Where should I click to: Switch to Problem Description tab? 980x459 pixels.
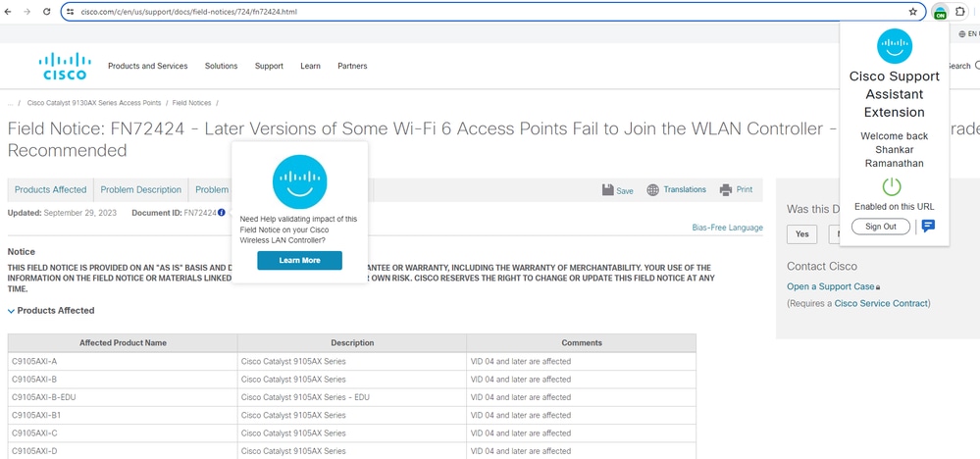point(140,190)
